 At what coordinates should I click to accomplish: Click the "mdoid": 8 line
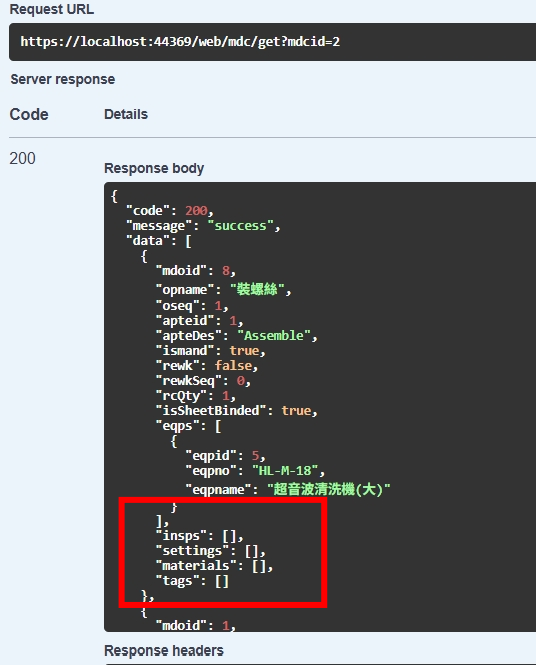tap(195, 271)
